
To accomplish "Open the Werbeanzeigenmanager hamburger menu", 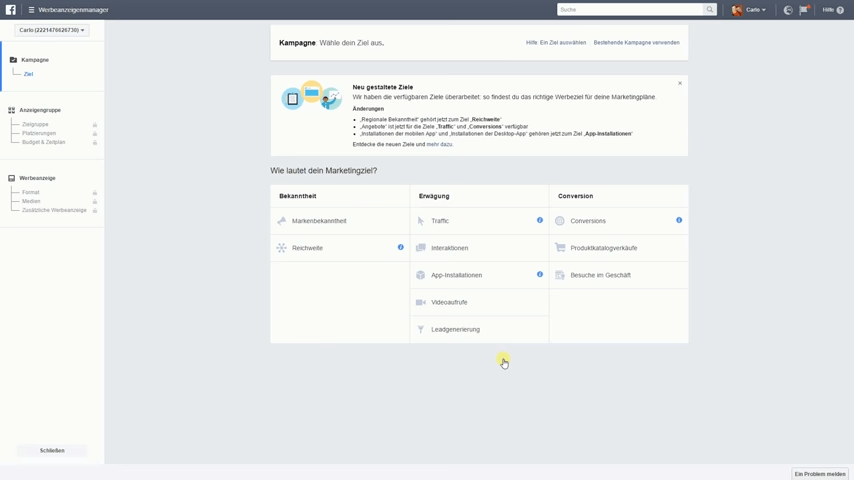I will click(x=31, y=10).
